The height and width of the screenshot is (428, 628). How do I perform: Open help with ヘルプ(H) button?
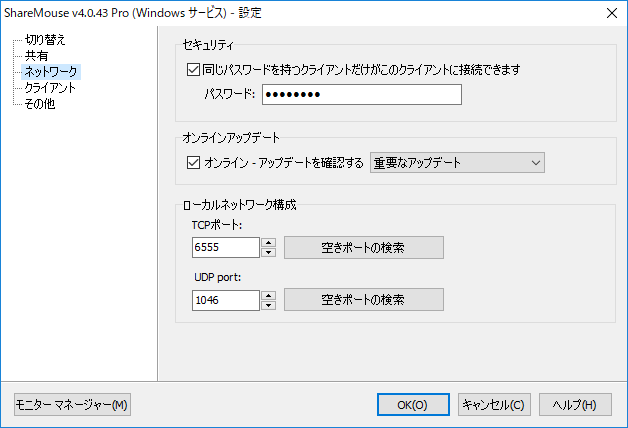(575, 405)
